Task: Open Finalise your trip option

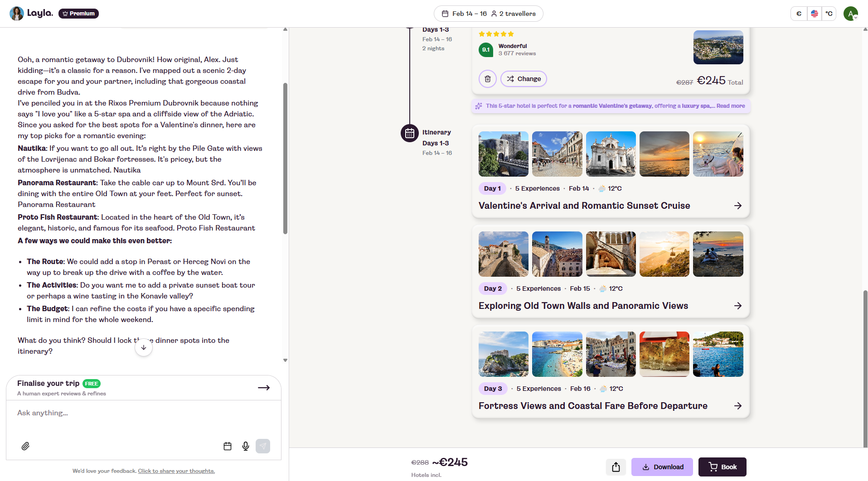Action: 144,388
